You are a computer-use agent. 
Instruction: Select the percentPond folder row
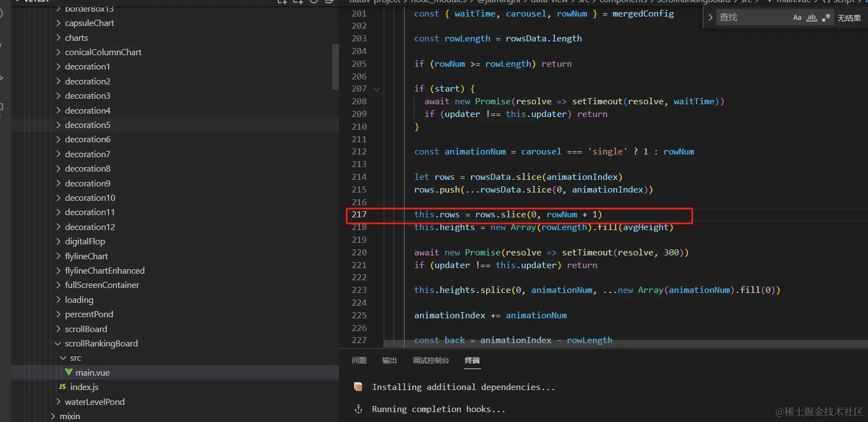175,314
